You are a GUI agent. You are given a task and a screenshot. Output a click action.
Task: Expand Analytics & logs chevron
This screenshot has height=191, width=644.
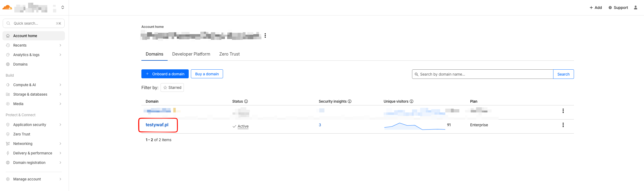(x=60, y=55)
